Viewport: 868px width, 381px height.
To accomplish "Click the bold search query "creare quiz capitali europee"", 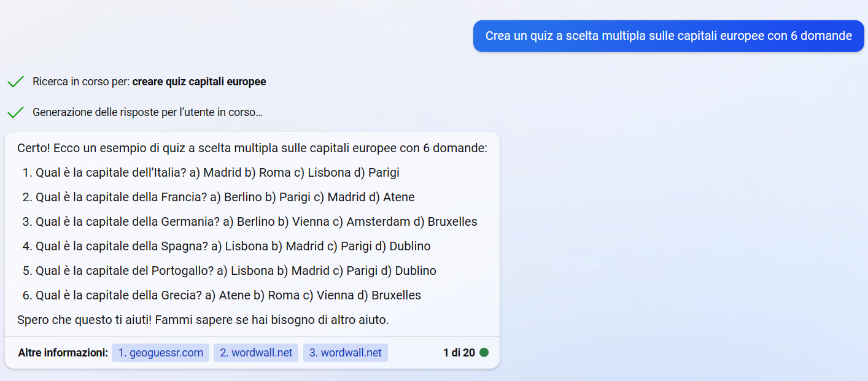I will [199, 82].
